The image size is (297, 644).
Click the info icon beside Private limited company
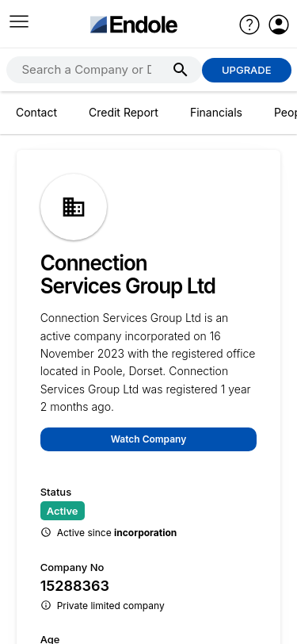(x=46, y=605)
